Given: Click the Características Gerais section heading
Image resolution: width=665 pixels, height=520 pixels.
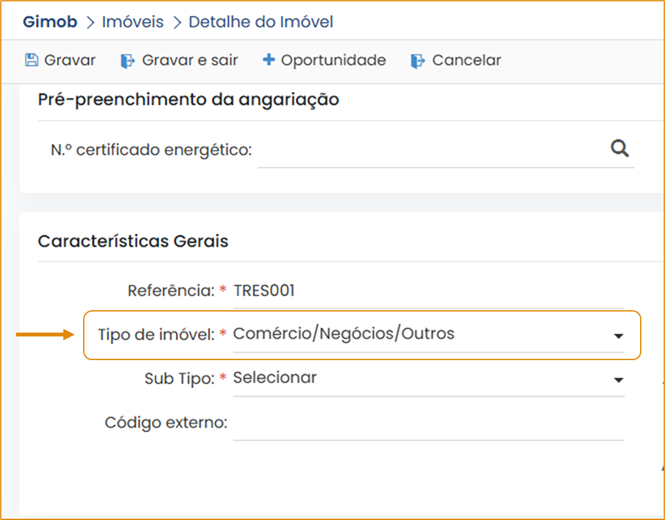Looking at the screenshot, I should [133, 241].
